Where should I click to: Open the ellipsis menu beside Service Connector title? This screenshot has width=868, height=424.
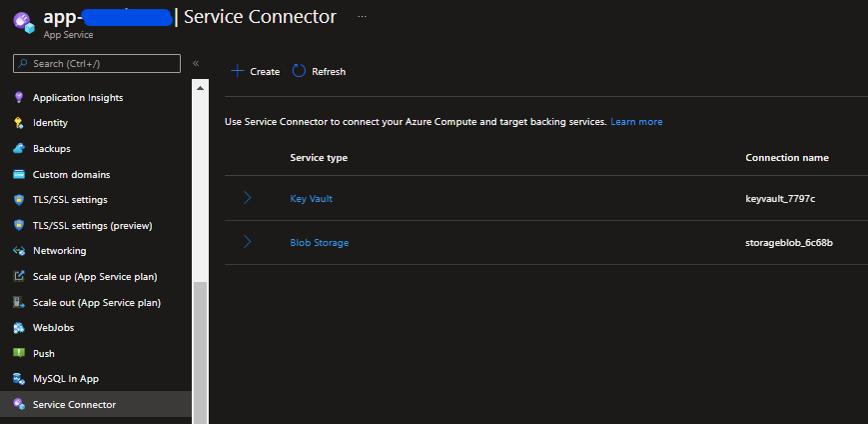[x=362, y=17]
